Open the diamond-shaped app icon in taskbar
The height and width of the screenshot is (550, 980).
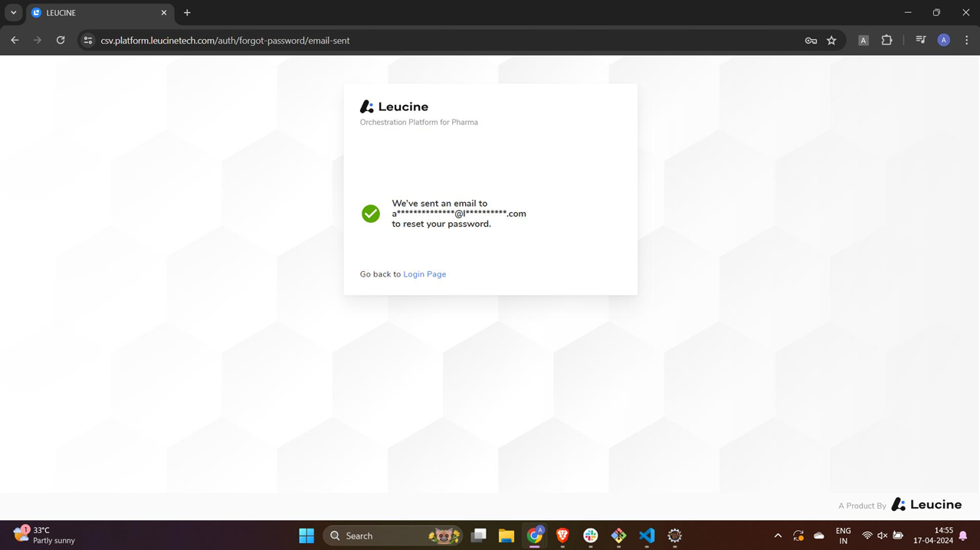coord(618,536)
